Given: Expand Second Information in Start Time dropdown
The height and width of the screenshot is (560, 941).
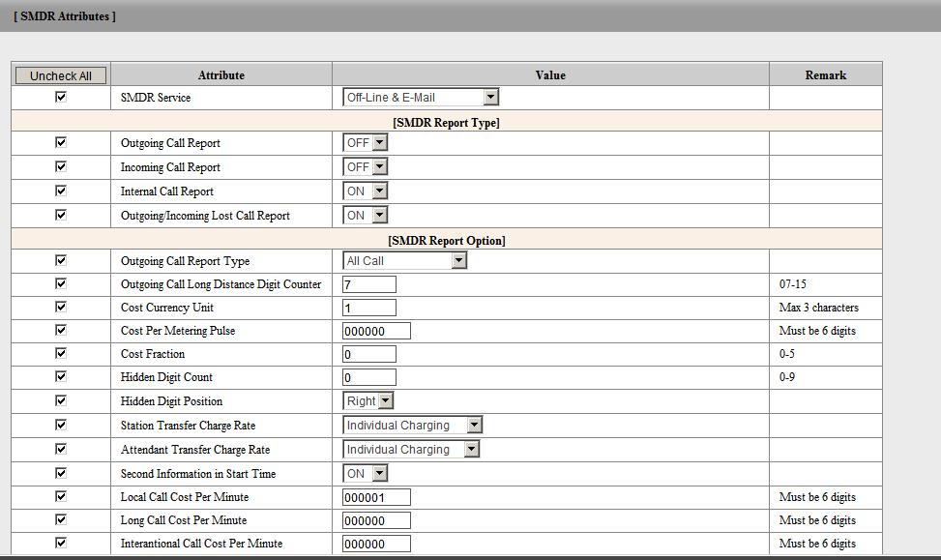Looking at the screenshot, I should 366,473.
